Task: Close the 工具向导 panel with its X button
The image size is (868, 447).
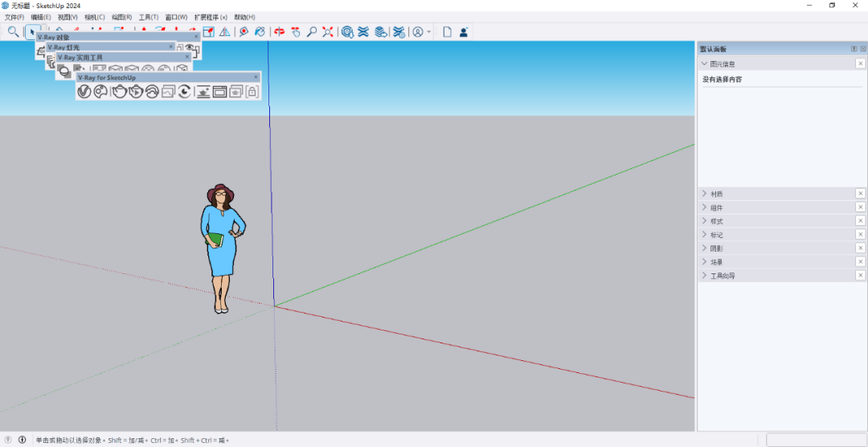Action: click(x=860, y=276)
